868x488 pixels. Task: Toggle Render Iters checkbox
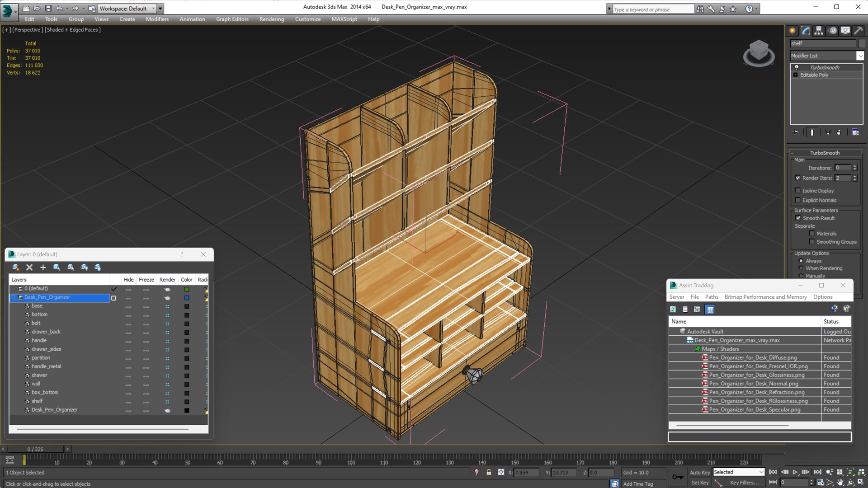798,178
